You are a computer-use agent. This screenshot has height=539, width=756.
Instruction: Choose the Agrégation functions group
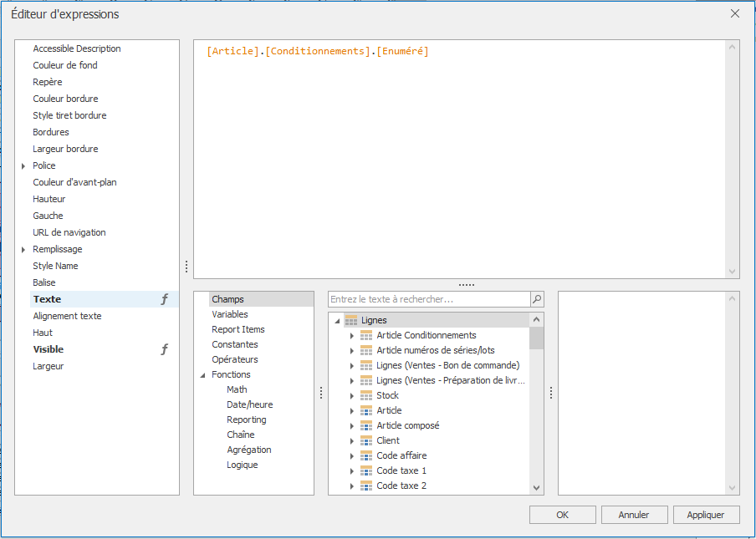coord(249,450)
